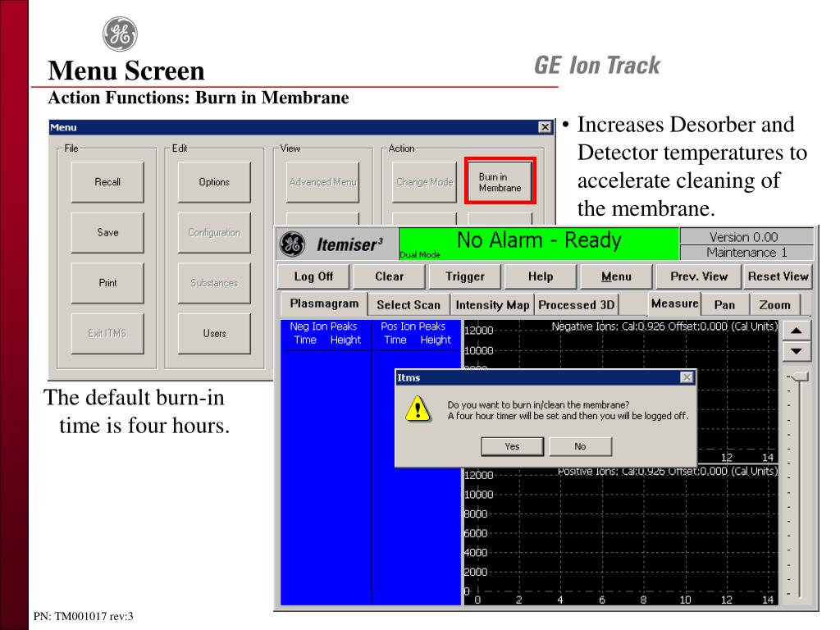Screen dimensions: 840x630
Task: Click the Neg Ion Peaks column header
Action: [x=323, y=326]
